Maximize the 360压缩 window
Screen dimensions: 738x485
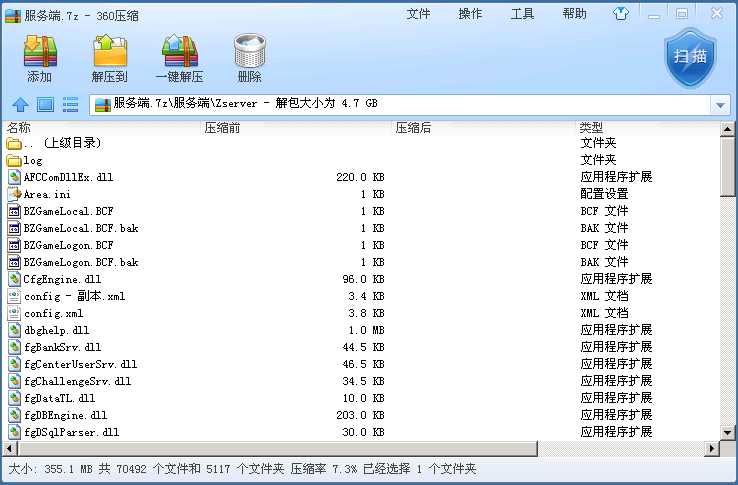tap(682, 14)
